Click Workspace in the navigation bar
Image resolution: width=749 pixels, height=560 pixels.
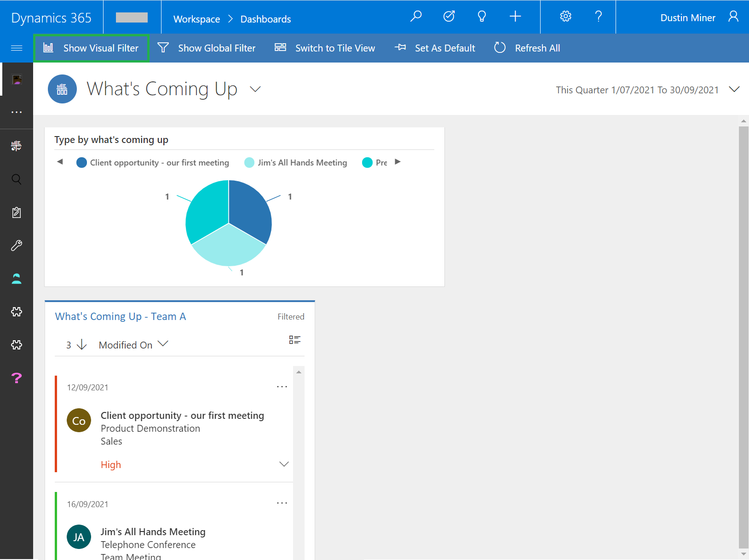click(x=196, y=19)
